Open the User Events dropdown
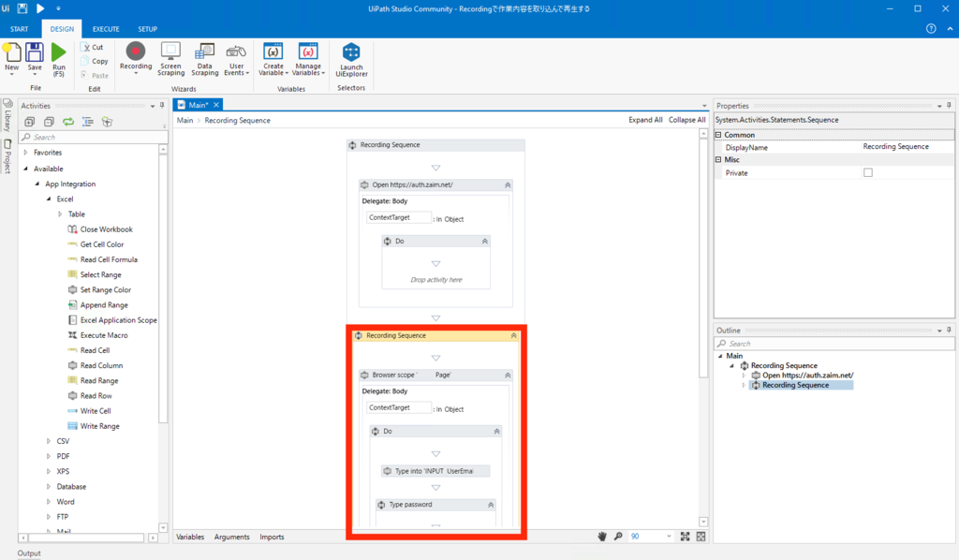This screenshot has width=959, height=560. [x=237, y=59]
